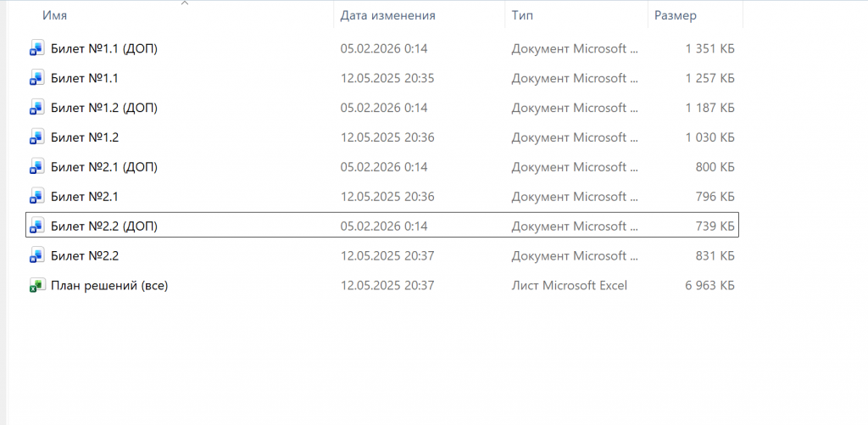Click Word icon next to Билет №1.1
868x425 pixels.
pos(36,79)
